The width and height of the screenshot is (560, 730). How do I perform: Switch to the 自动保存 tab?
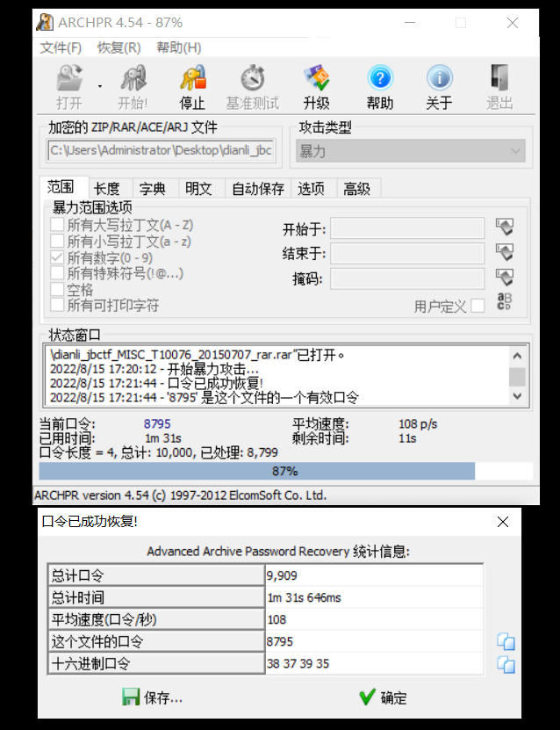point(258,189)
